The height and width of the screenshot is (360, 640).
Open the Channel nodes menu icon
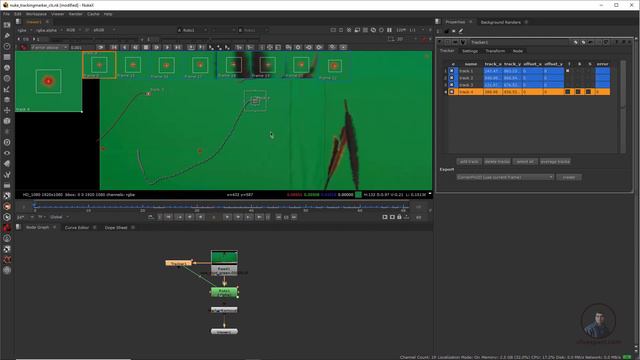[7, 57]
